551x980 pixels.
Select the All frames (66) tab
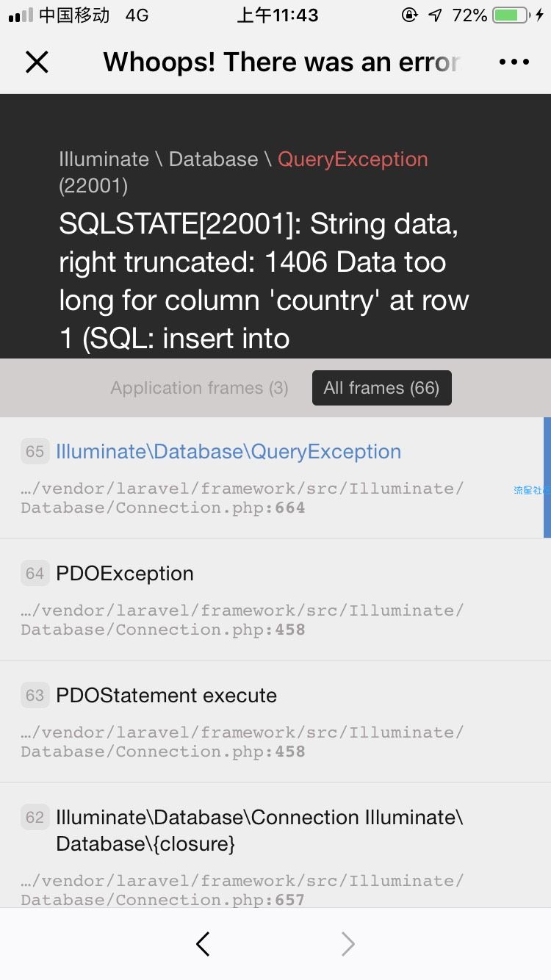[381, 388]
